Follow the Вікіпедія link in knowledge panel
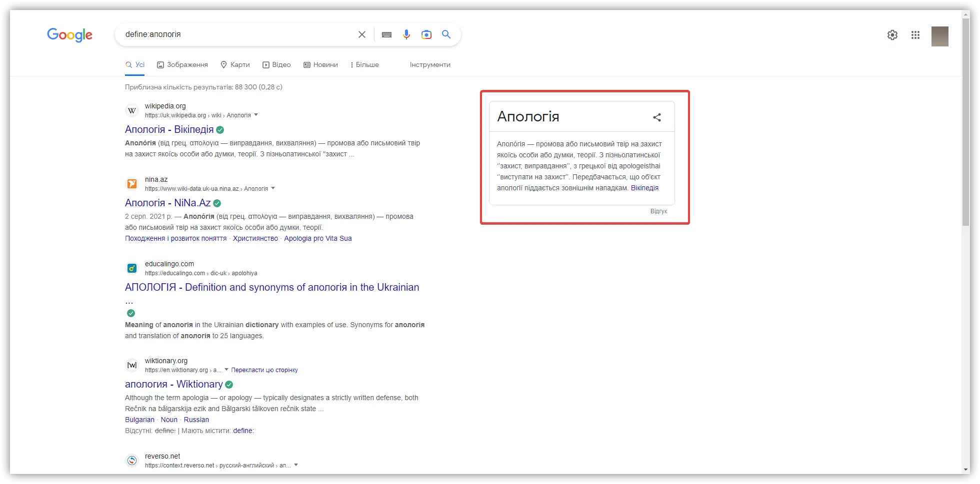The image size is (980, 484). pyautogui.click(x=644, y=188)
